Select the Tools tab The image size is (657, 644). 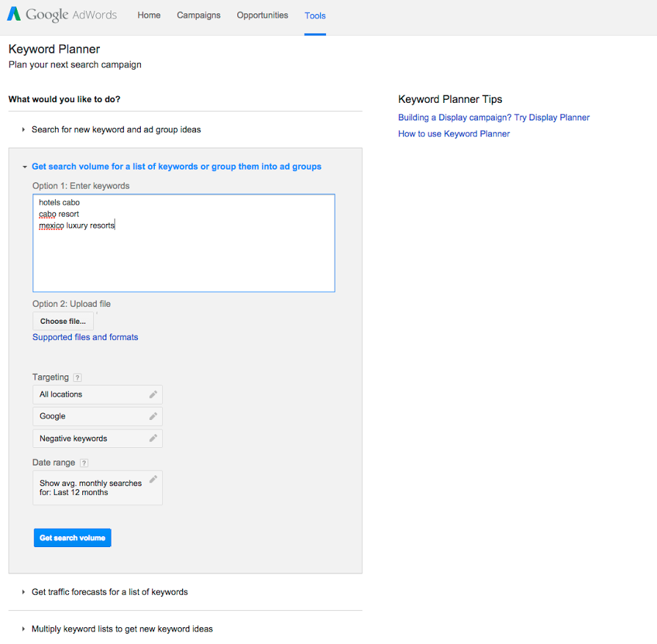tap(315, 15)
